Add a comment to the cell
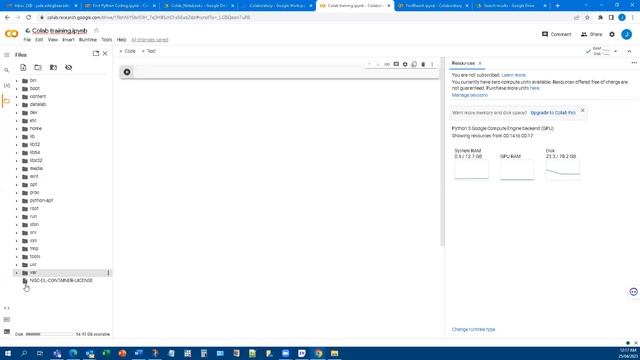The width and height of the screenshot is (640, 360). tap(396, 64)
